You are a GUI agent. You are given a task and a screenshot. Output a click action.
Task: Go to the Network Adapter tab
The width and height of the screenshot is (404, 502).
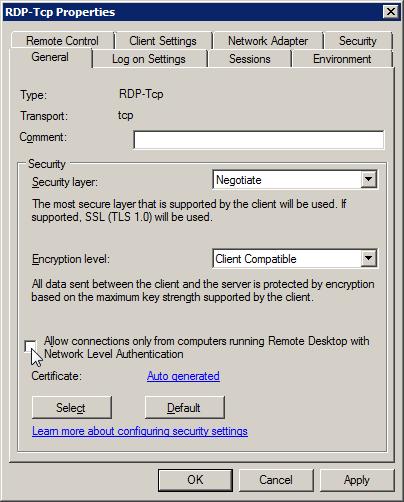coord(268,41)
